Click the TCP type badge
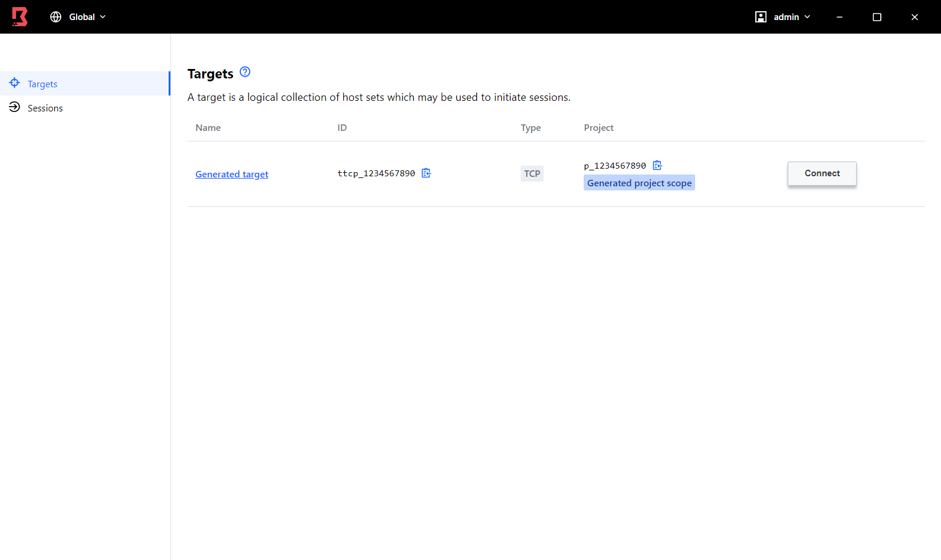 click(x=532, y=173)
